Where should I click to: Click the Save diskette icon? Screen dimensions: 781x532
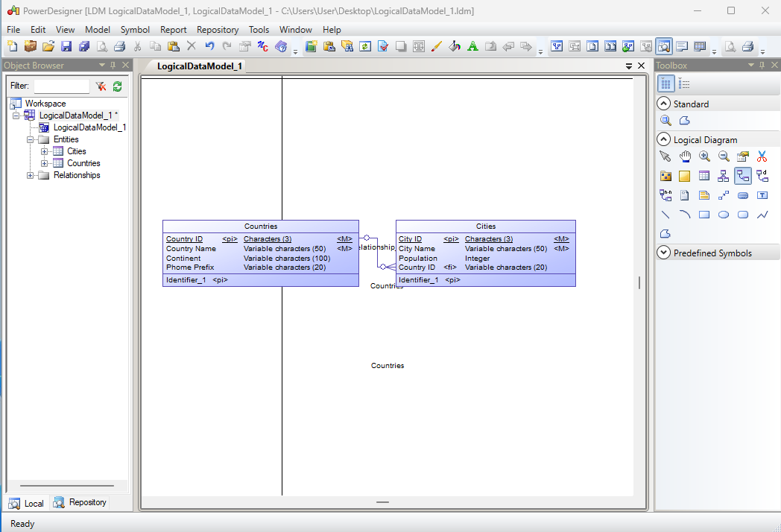(x=66, y=46)
